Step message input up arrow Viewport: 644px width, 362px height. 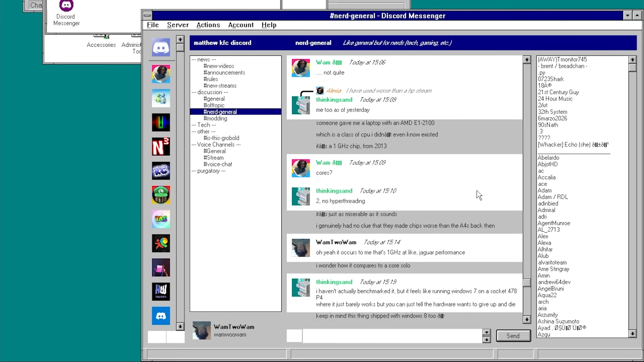487,332
